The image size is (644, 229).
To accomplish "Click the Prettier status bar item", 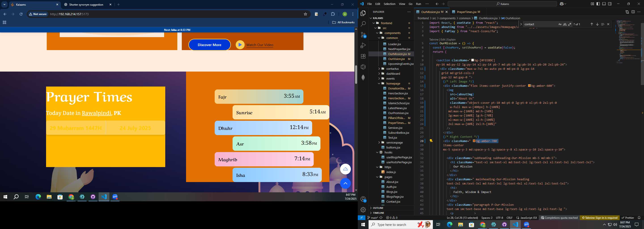I will (x=627, y=218).
